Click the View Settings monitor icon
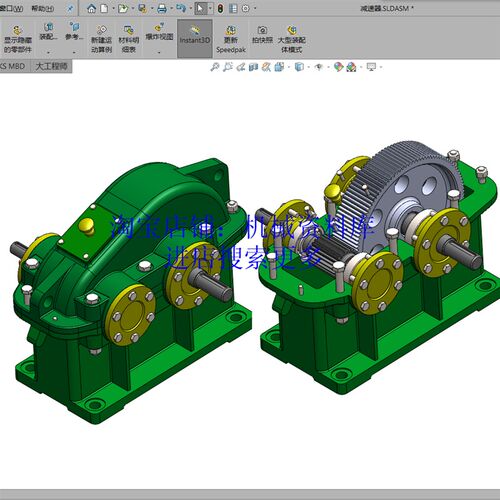This screenshot has height=500, width=500. 371,67
